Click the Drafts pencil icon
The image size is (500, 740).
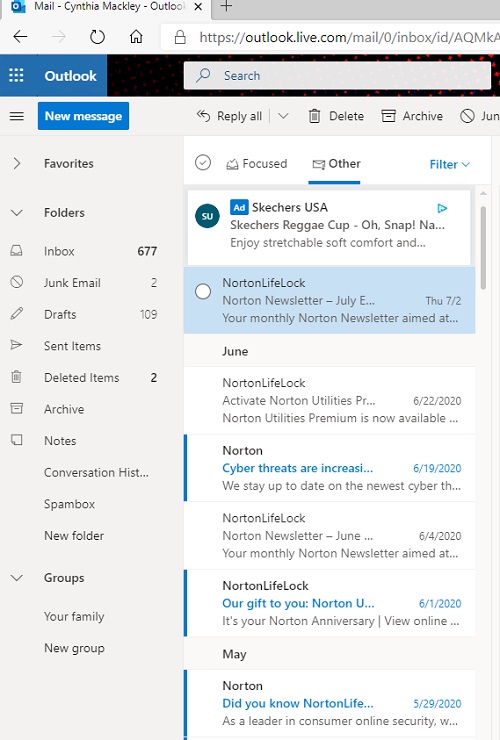[17, 313]
